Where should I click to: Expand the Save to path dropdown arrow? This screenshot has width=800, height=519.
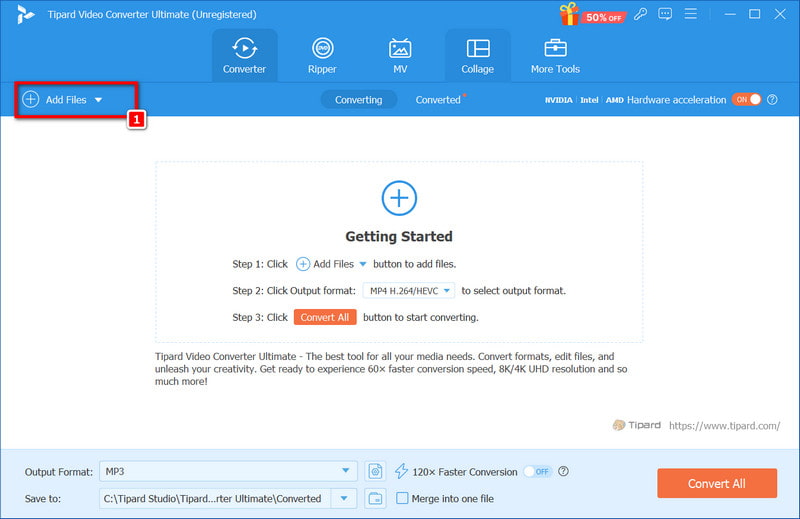point(344,499)
